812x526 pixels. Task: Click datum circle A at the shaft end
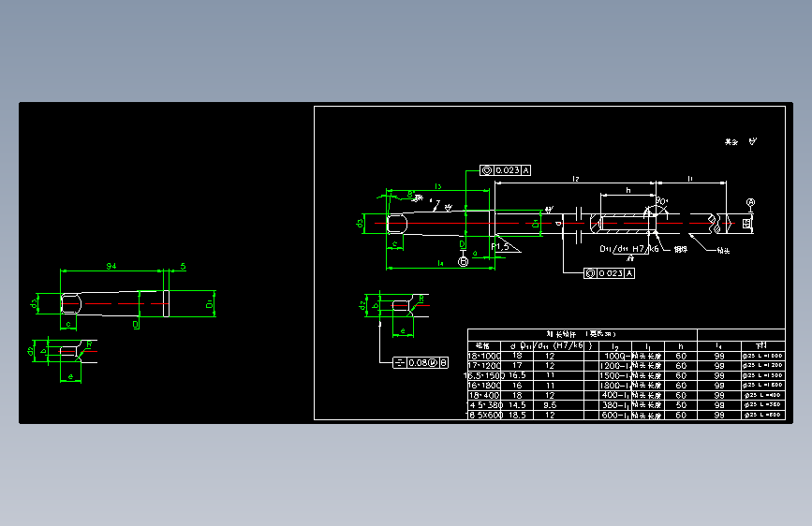tap(750, 202)
